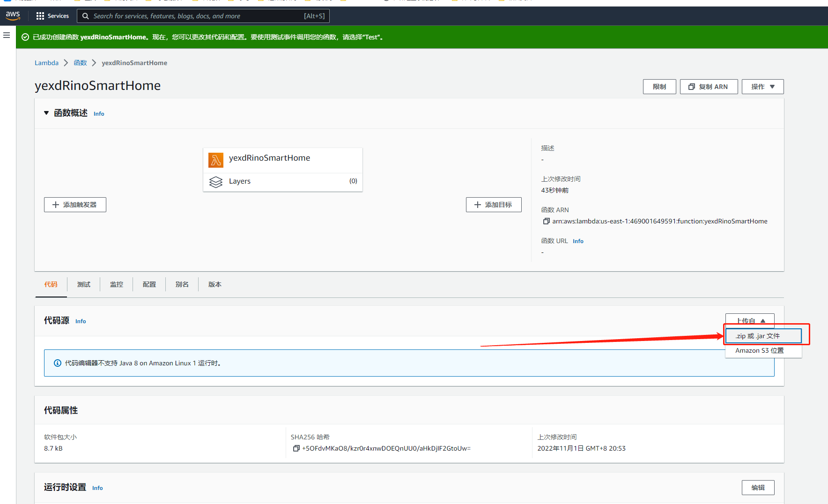Click the 限制 button
Screen dimensions: 828x504
(659, 87)
